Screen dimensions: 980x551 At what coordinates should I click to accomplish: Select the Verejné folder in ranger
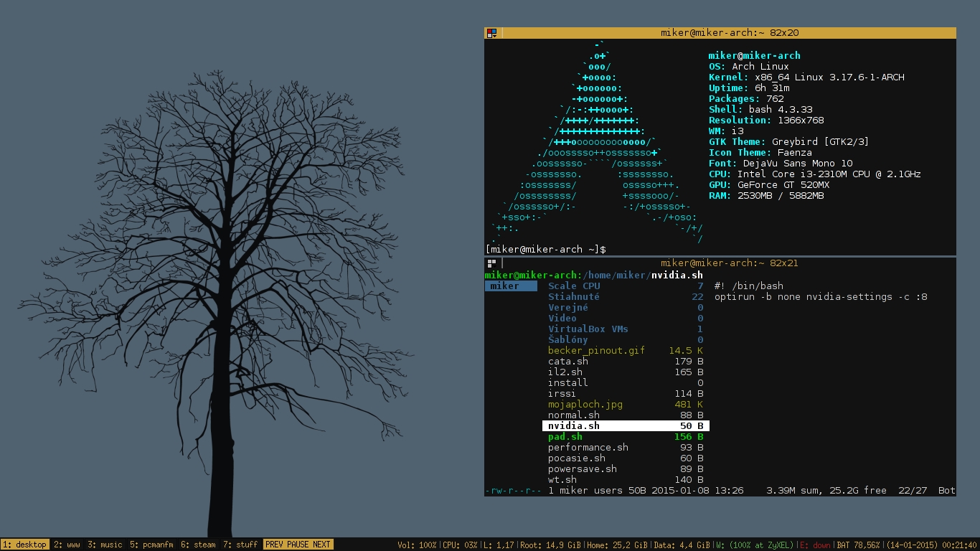(x=626, y=308)
